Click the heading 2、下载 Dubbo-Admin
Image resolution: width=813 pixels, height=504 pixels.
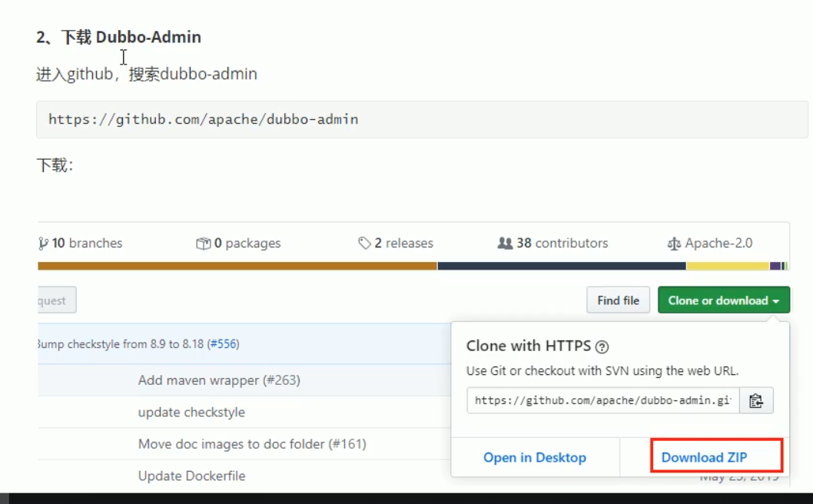pos(119,37)
